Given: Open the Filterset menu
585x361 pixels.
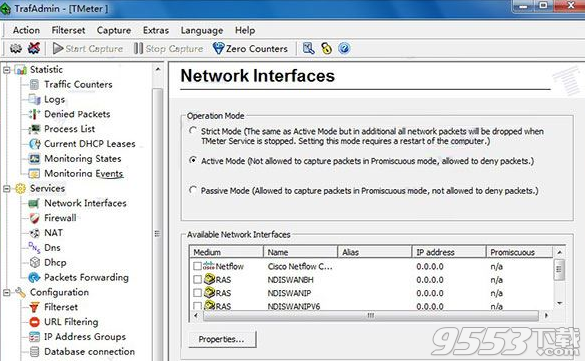Looking at the screenshot, I should 68,30.
